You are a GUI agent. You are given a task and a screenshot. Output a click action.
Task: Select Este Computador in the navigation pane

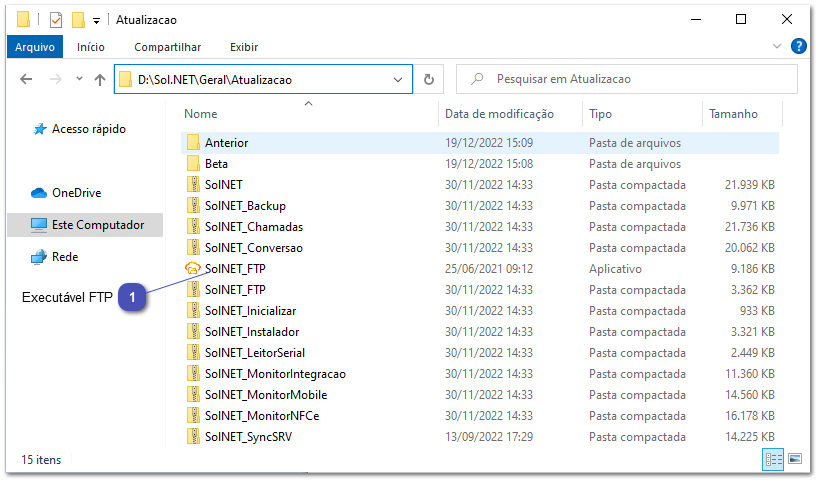pyautogui.click(x=87, y=225)
